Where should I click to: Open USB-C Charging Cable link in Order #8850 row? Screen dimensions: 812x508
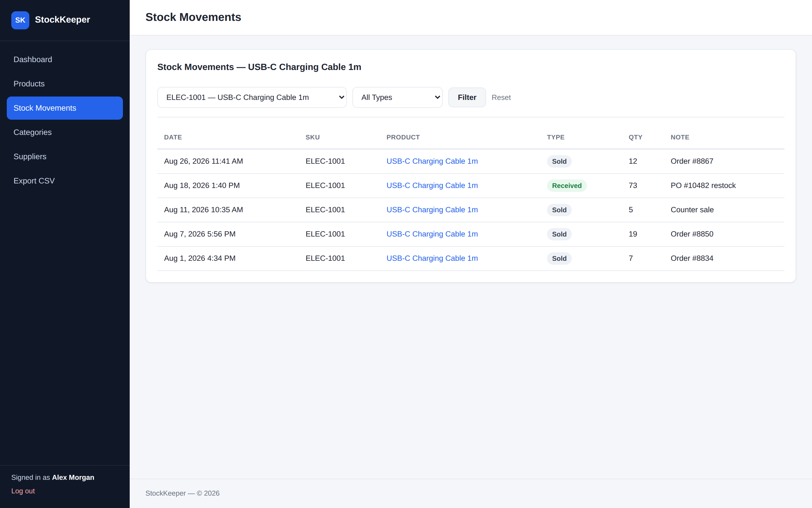tap(432, 234)
